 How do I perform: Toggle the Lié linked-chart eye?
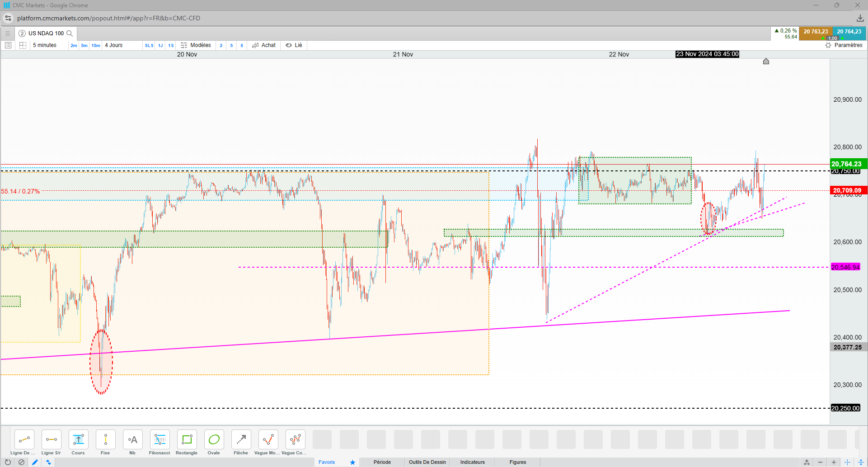coord(294,45)
